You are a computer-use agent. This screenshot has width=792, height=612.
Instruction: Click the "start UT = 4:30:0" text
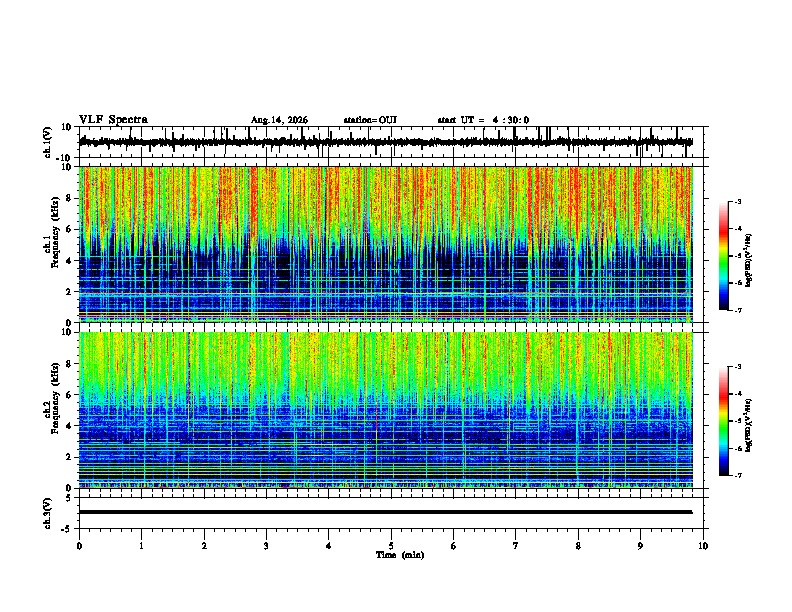483,120
